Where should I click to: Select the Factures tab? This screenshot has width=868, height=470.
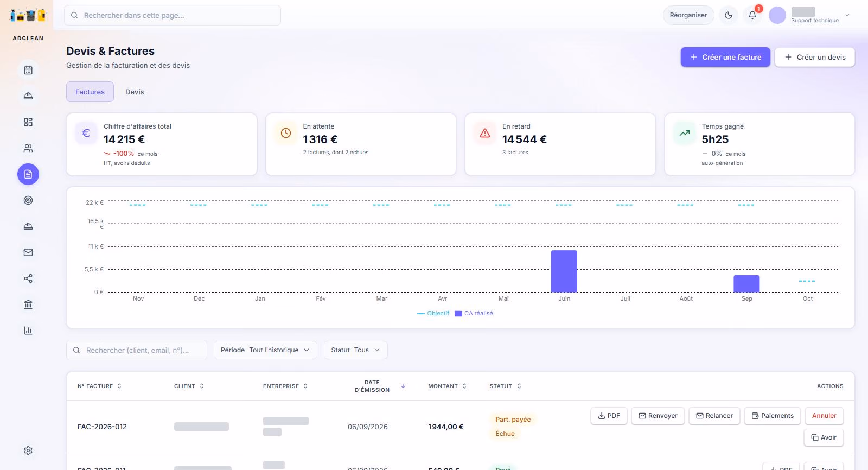(90, 92)
